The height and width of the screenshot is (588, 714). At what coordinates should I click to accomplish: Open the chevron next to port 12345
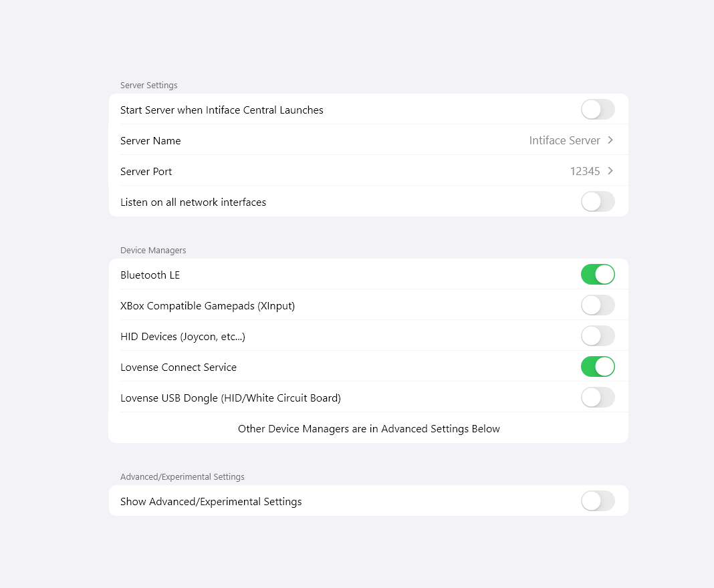click(610, 171)
